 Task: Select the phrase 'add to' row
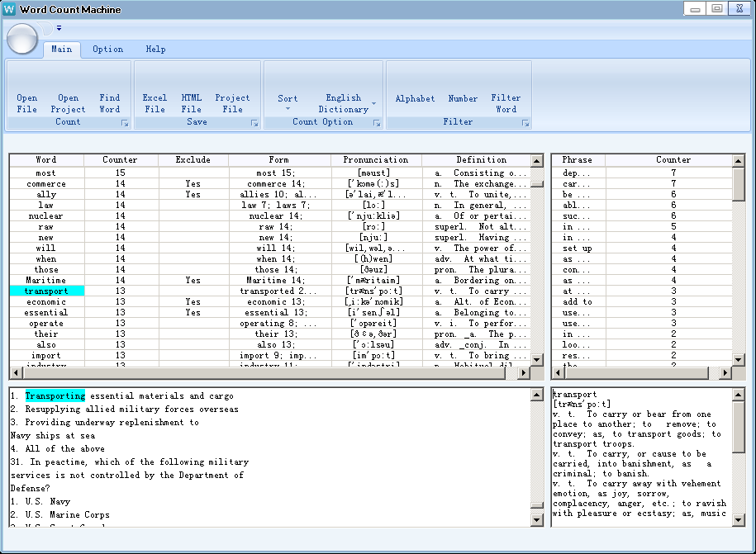pyautogui.click(x=642, y=301)
